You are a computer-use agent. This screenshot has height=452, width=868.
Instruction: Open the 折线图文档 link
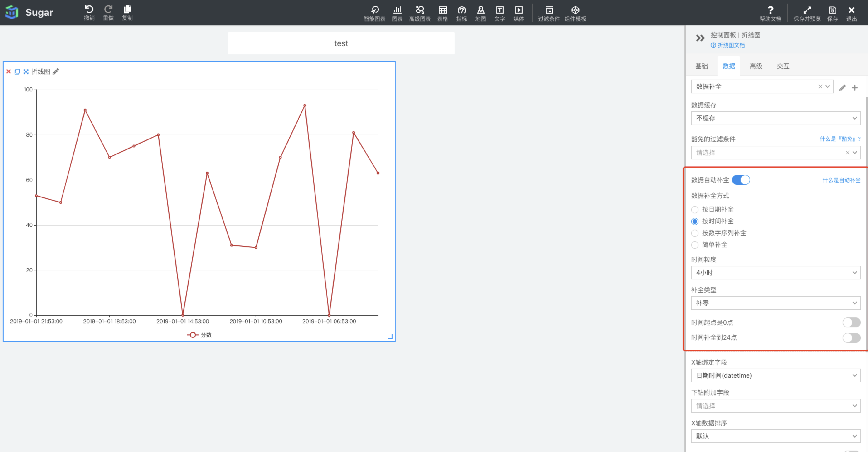(728, 45)
